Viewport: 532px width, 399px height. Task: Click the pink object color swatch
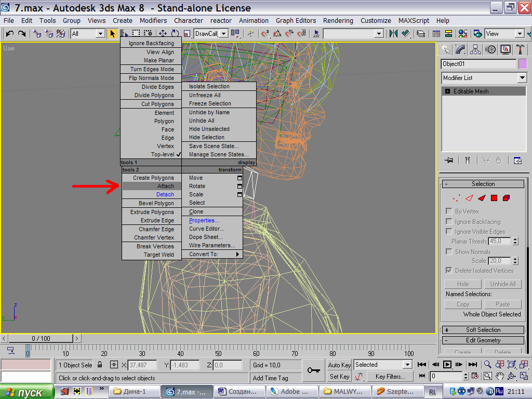pos(523,64)
